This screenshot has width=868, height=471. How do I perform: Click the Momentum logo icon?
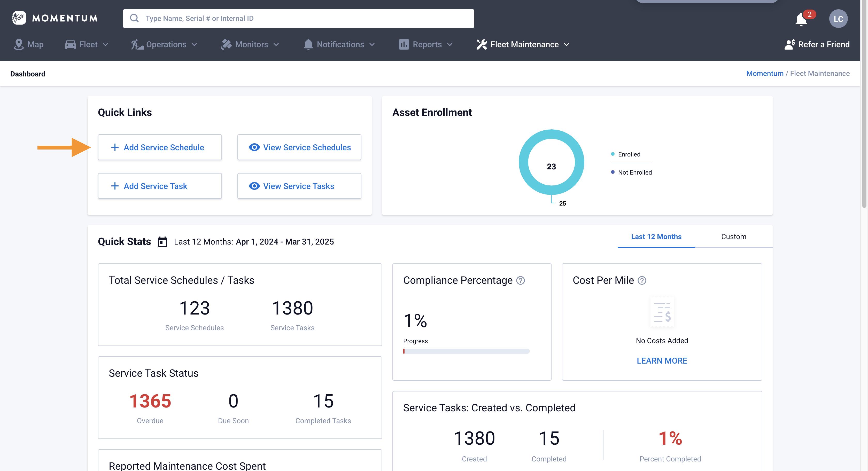(x=19, y=18)
